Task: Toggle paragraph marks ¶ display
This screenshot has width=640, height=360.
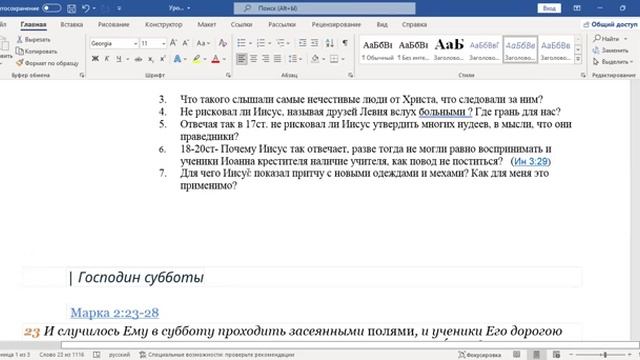Action: click(345, 43)
